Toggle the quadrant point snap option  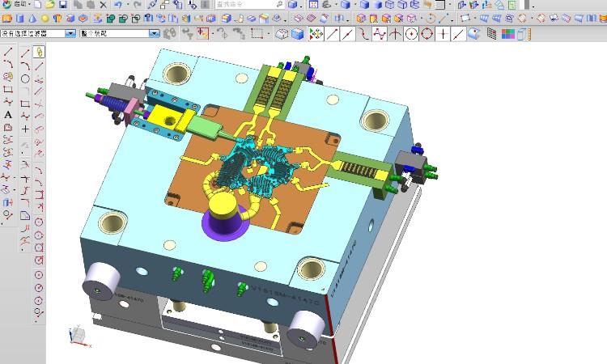click(427, 34)
